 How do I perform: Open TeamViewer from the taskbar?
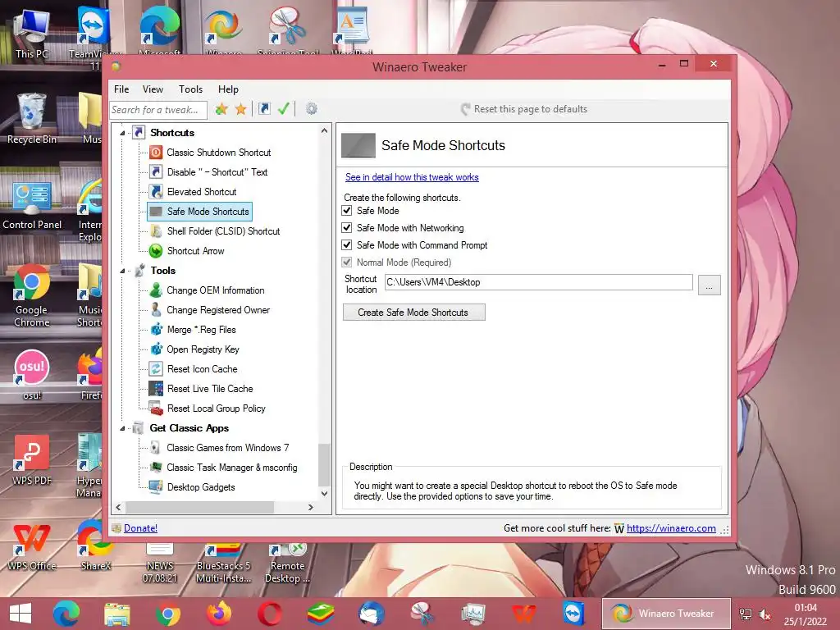pyautogui.click(x=575, y=614)
